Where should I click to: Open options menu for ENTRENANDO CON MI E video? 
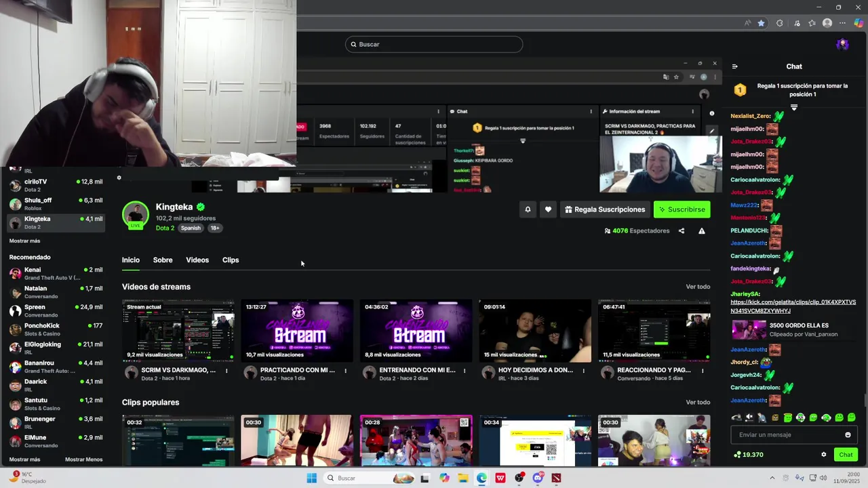(465, 371)
